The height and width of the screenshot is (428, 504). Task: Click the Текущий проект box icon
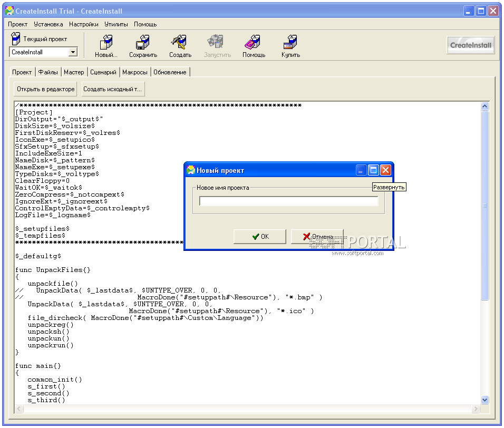[x=15, y=38]
